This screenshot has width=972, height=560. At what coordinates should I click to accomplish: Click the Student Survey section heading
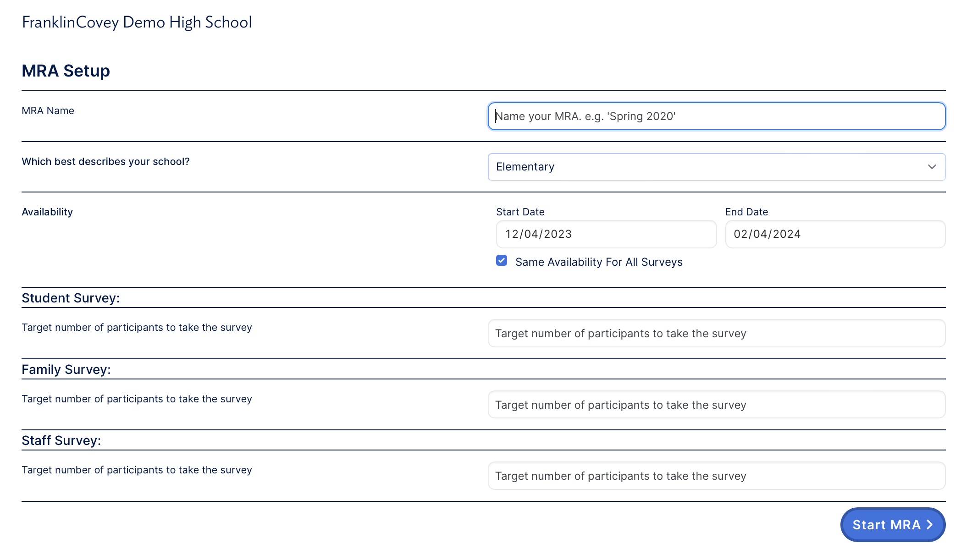pyautogui.click(x=71, y=298)
